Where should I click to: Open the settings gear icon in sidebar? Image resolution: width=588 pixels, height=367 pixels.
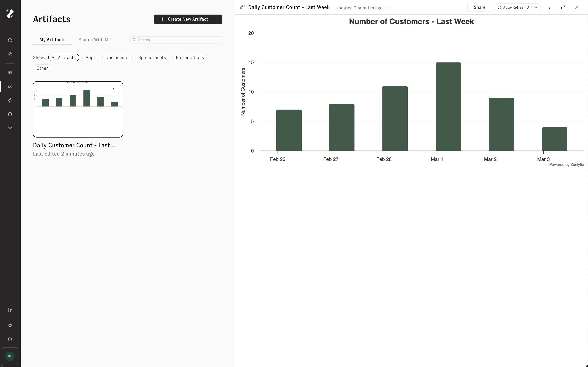pyautogui.click(x=10, y=340)
